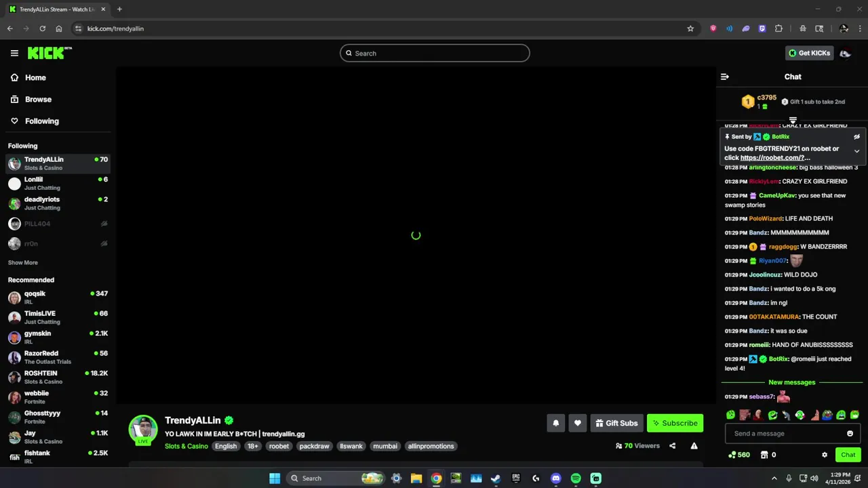Expand the pinned message chevron

(856, 151)
